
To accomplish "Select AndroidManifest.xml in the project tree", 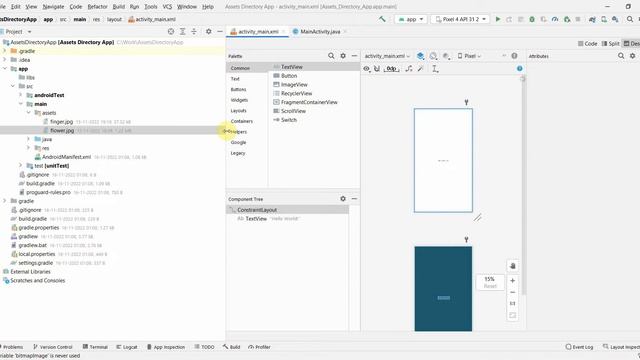I will (67, 157).
